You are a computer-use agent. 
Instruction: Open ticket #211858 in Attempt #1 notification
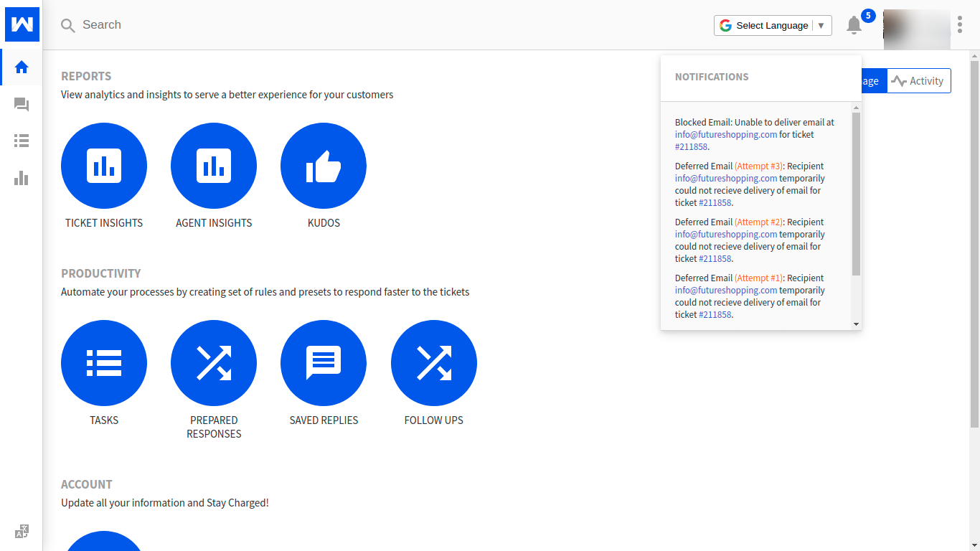715,314
